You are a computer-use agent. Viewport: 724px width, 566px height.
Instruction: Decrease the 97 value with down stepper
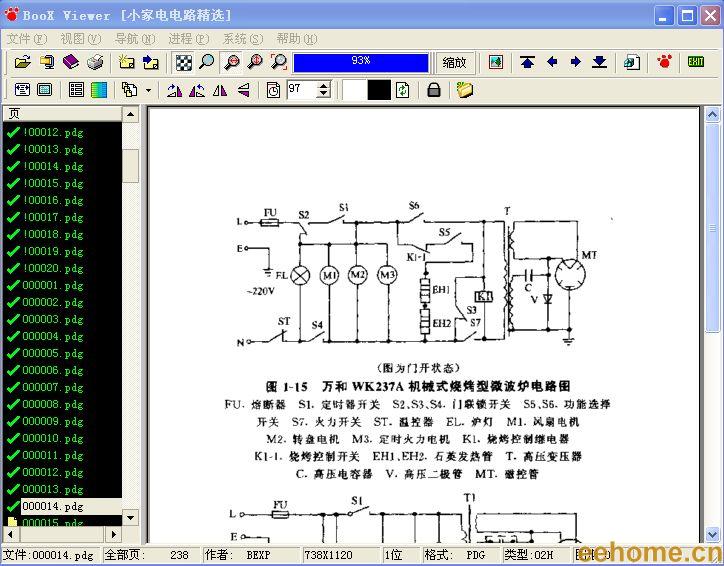pyautogui.click(x=324, y=94)
